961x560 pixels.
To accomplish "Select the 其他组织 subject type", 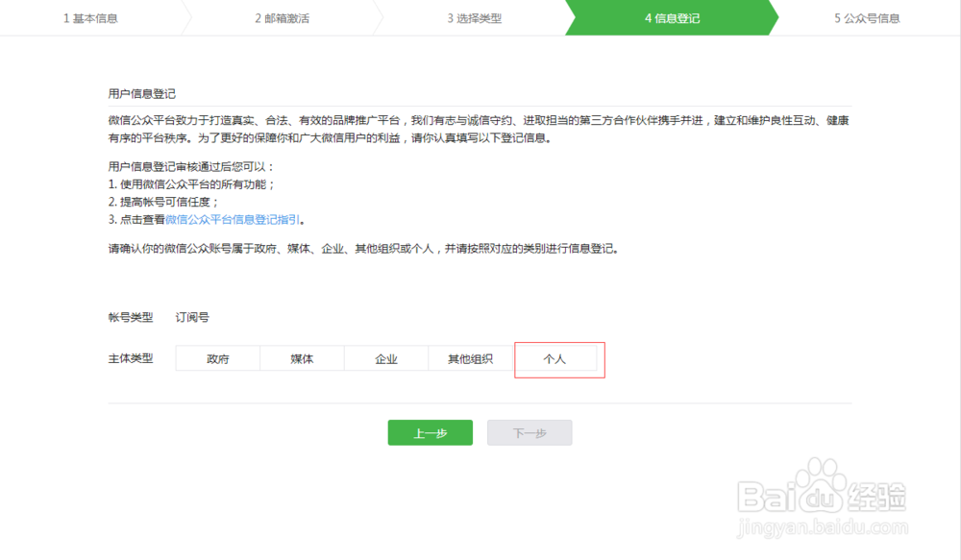I will click(x=470, y=359).
